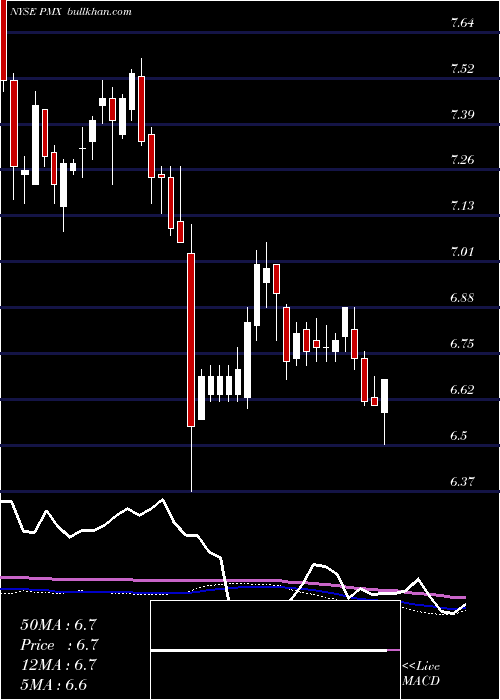
Task: Click the NYSE PMX ticker label
Action: 38,12
